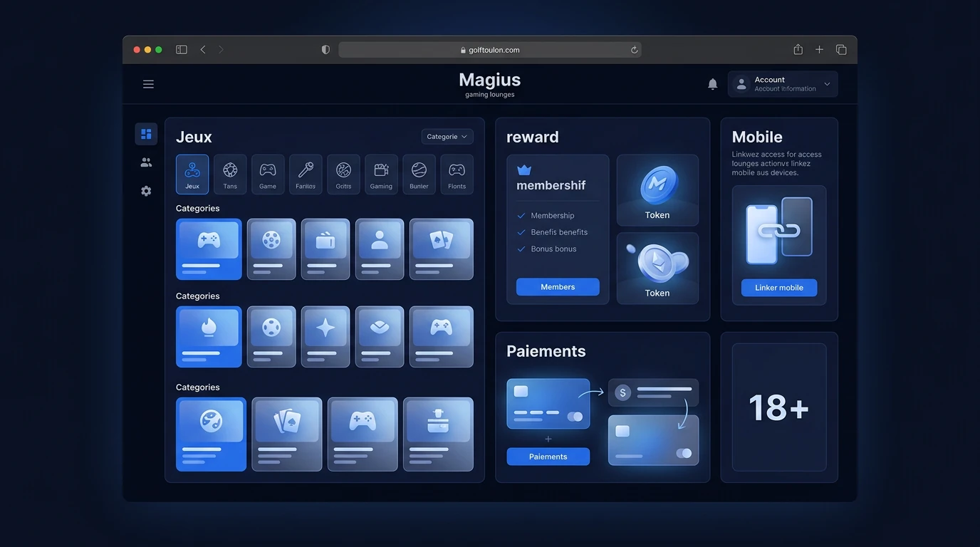Open first-row film reel category card
This screenshot has height=547, width=980.
tap(271, 249)
